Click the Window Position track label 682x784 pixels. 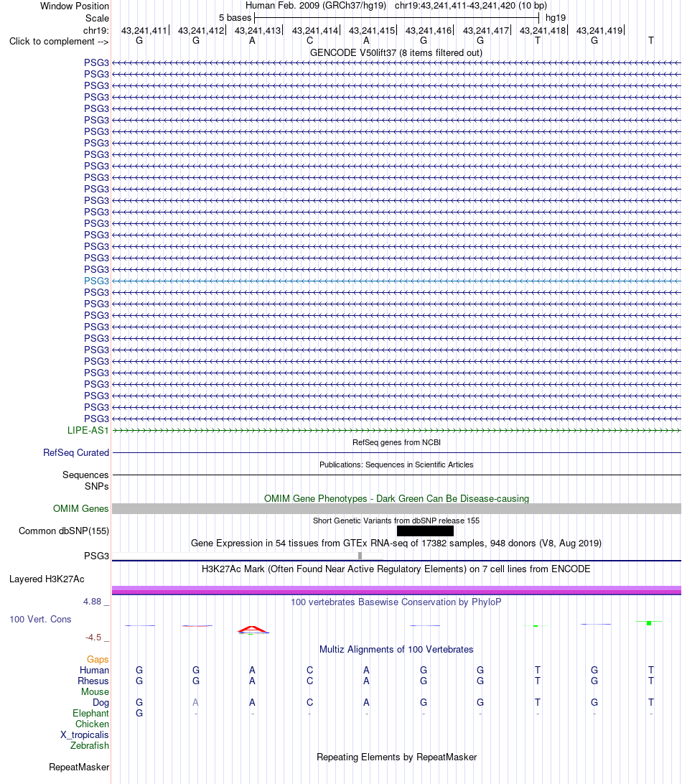(x=75, y=6)
